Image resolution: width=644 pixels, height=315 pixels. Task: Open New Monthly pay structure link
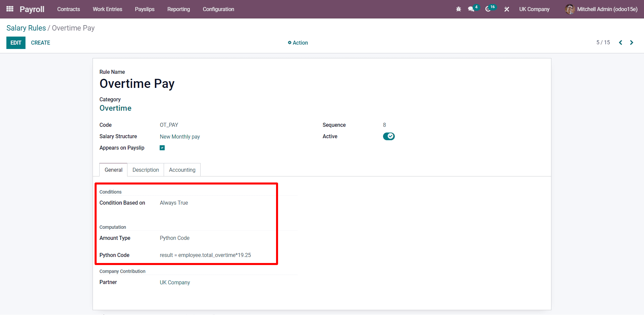[180, 137]
